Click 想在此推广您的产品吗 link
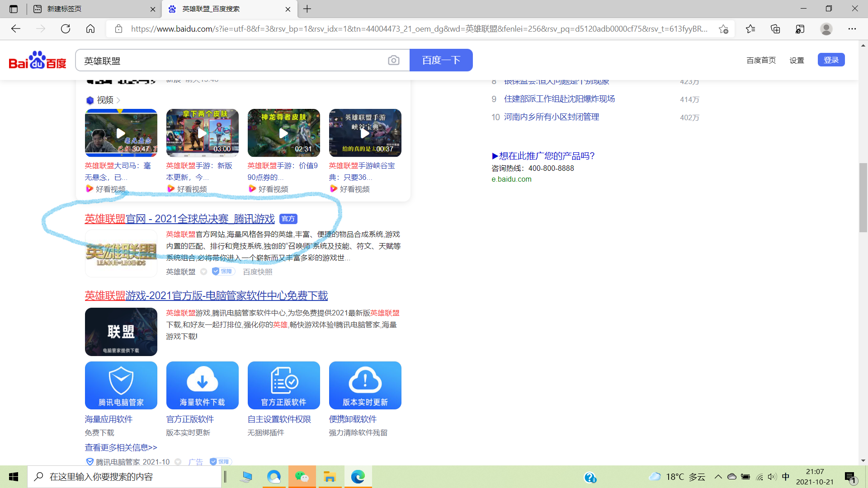The height and width of the screenshot is (488, 868). (543, 156)
